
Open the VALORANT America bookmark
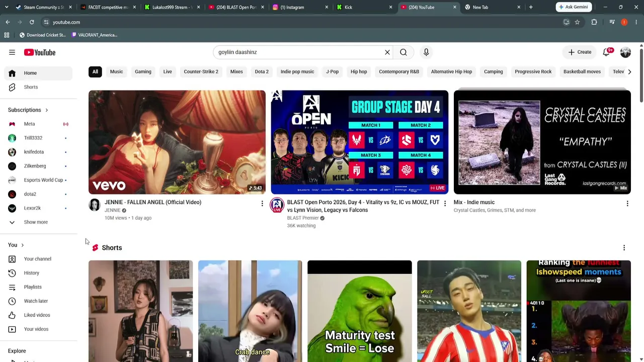[95, 35]
